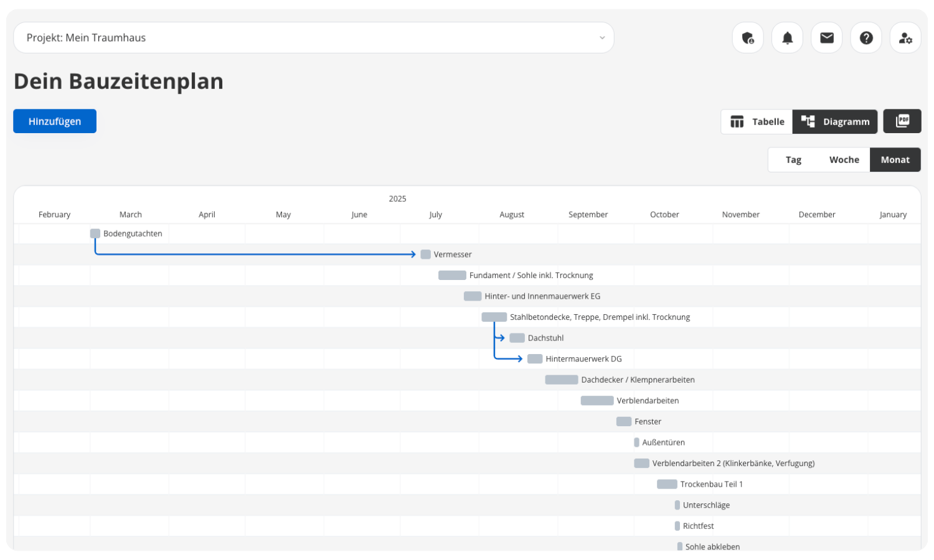Select the Diagramm view tab
Image resolution: width=934 pixels, height=560 pixels.
point(835,122)
